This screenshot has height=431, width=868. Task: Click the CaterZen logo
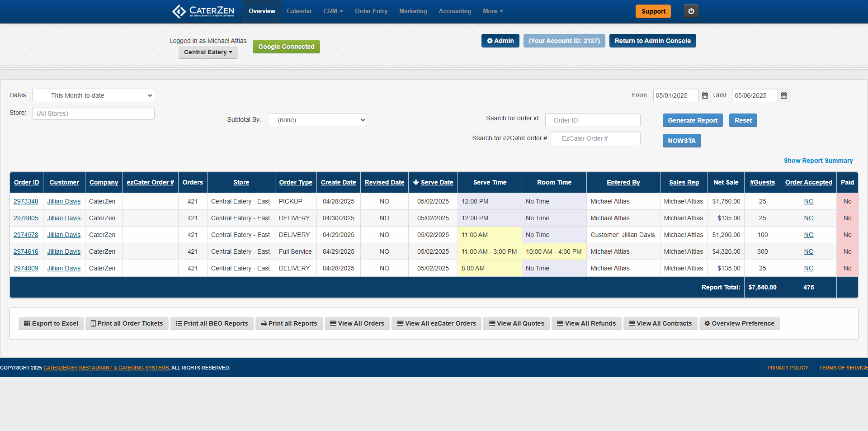coord(203,11)
